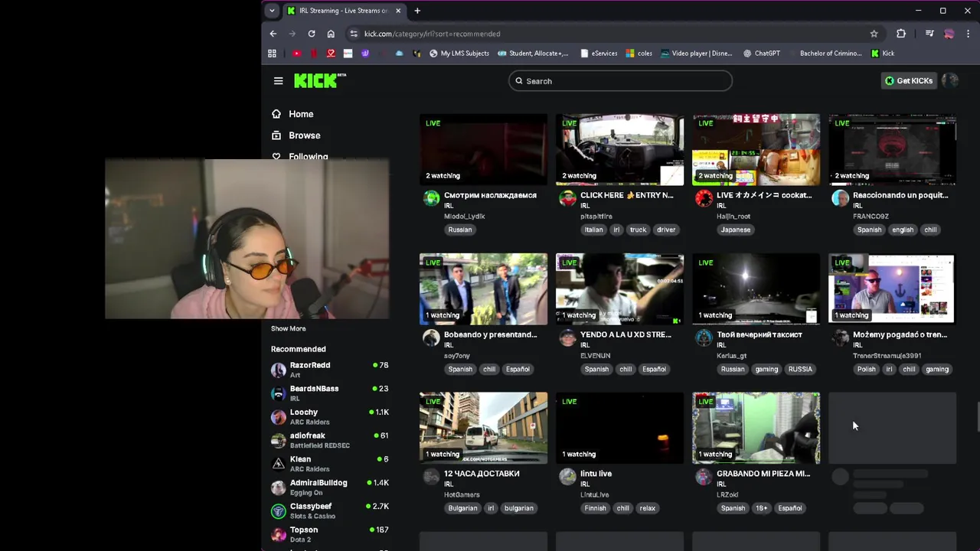Click the Russian tag under Miodoi_Lydik
This screenshot has width=980, height=551.
coord(460,230)
